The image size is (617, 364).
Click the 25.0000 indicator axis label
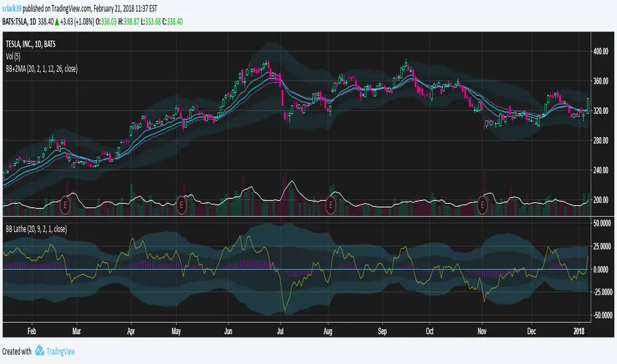602,246
